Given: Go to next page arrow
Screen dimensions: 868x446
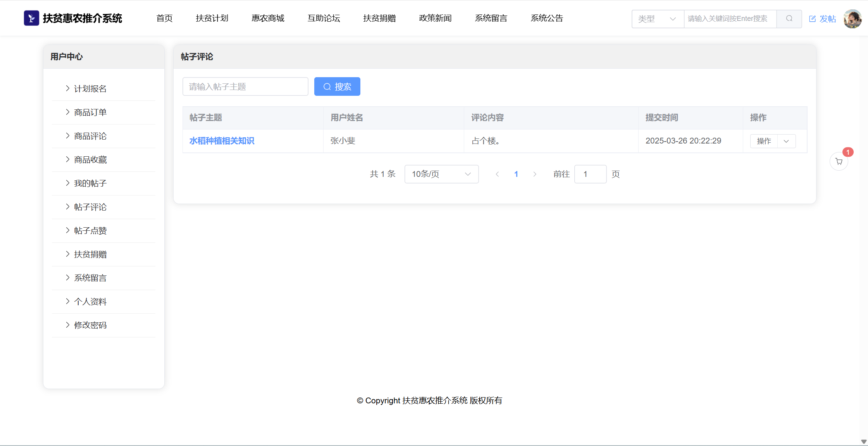Looking at the screenshot, I should pyautogui.click(x=535, y=174).
